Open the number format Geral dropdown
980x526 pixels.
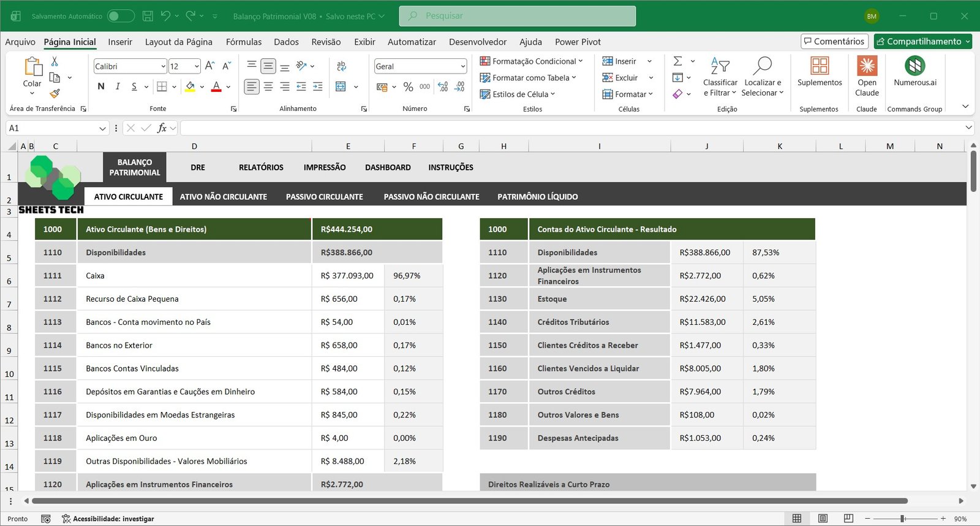[462, 66]
